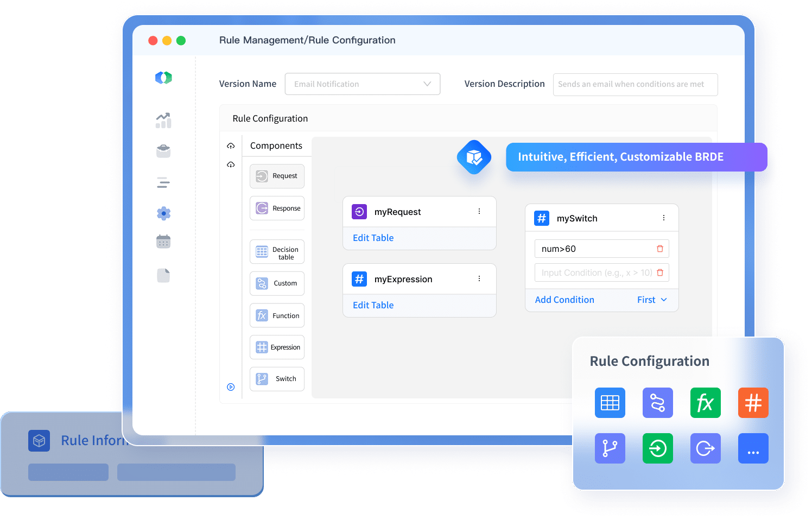The height and width of the screenshot is (520, 812).
Task: Open mySwitch node three-dot menu
Action: 663,218
